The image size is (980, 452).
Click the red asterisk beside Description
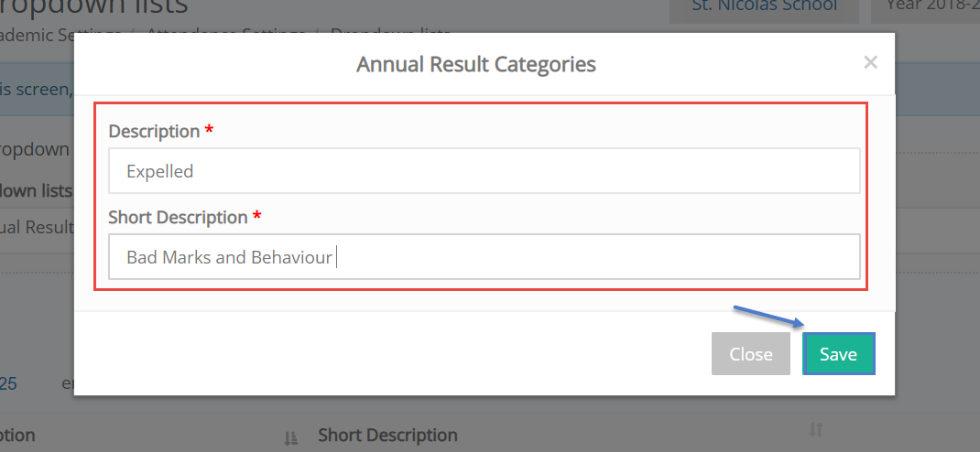coord(209,130)
